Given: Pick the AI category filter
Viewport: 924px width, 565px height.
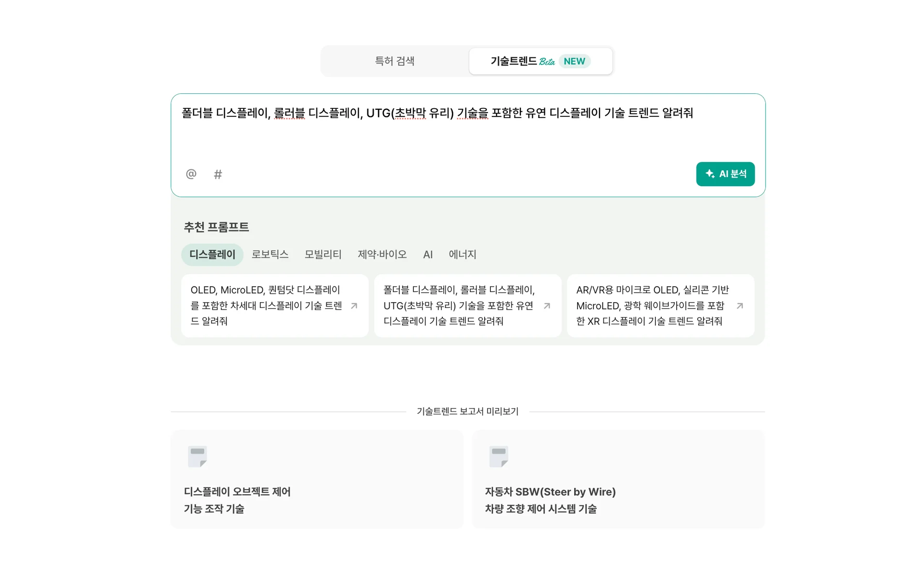Looking at the screenshot, I should pyautogui.click(x=428, y=255).
